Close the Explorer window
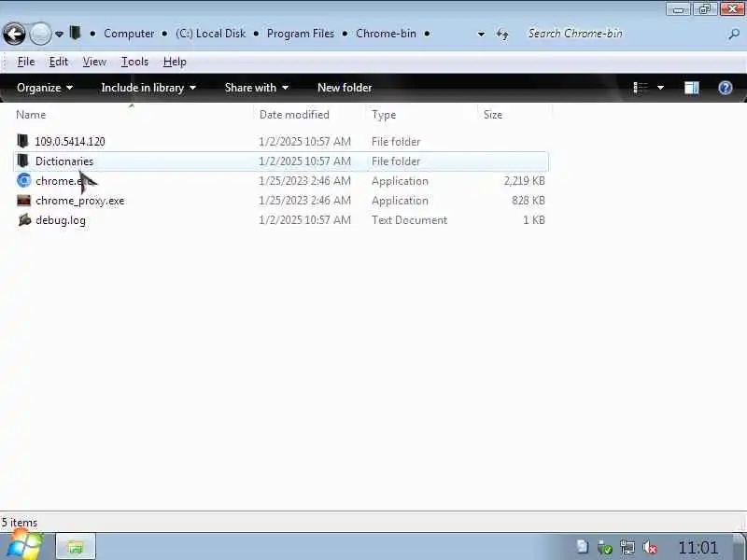Viewport: 747px width, 560px height. pyautogui.click(x=732, y=9)
